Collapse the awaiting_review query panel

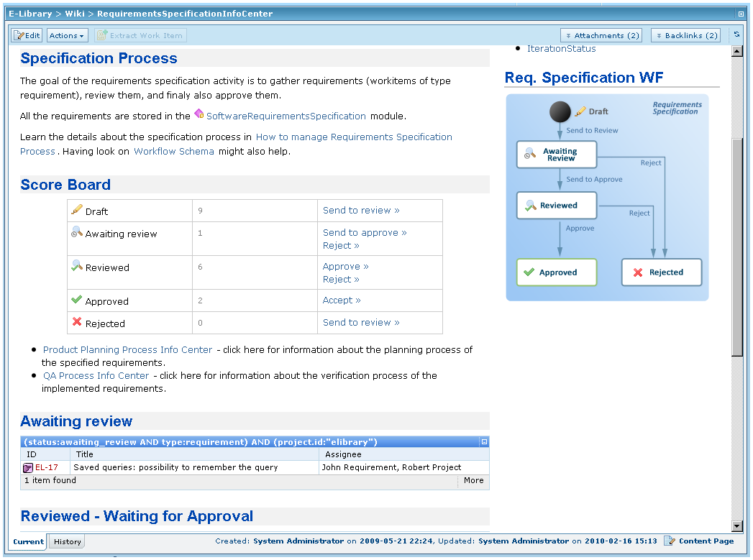click(x=483, y=441)
